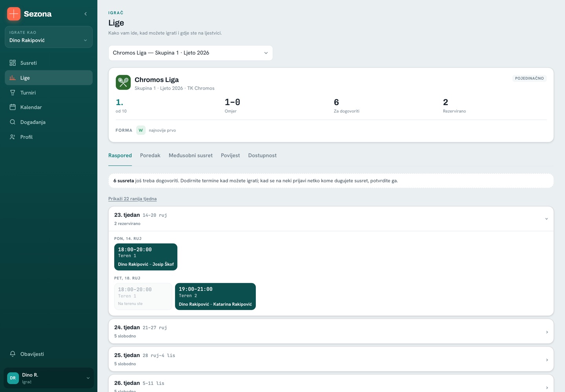Select the Dino Rakipović – Josip Škof match slot
565x392 pixels.
146,257
